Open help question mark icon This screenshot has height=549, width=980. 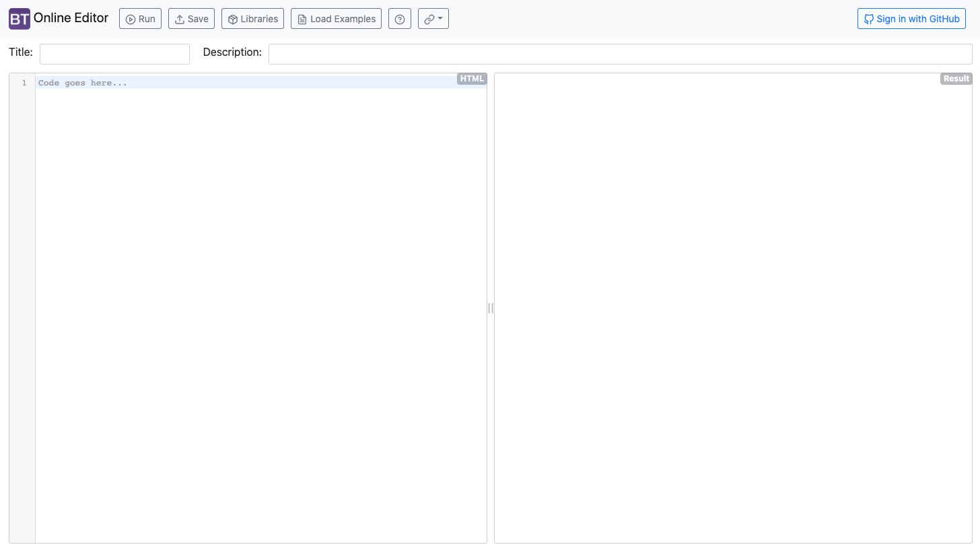(x=400, y=19)
